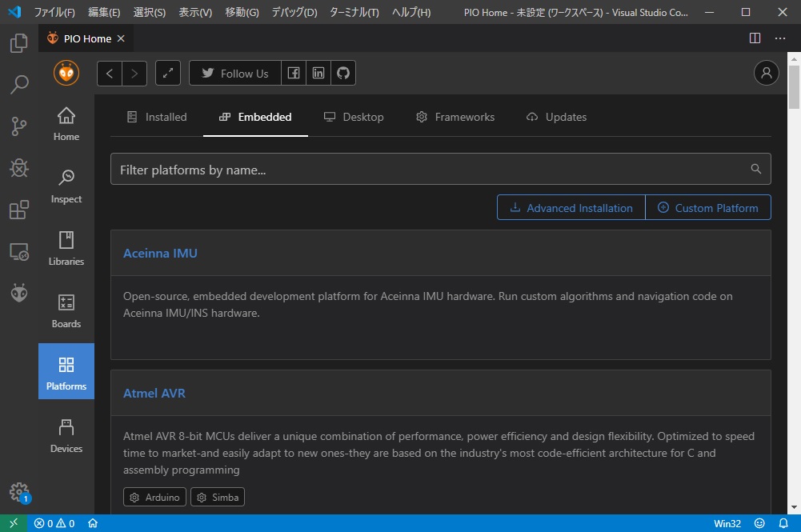Click the Win32 status bar entry
This screenshot has width=801, height=532.
click(727, 523)
